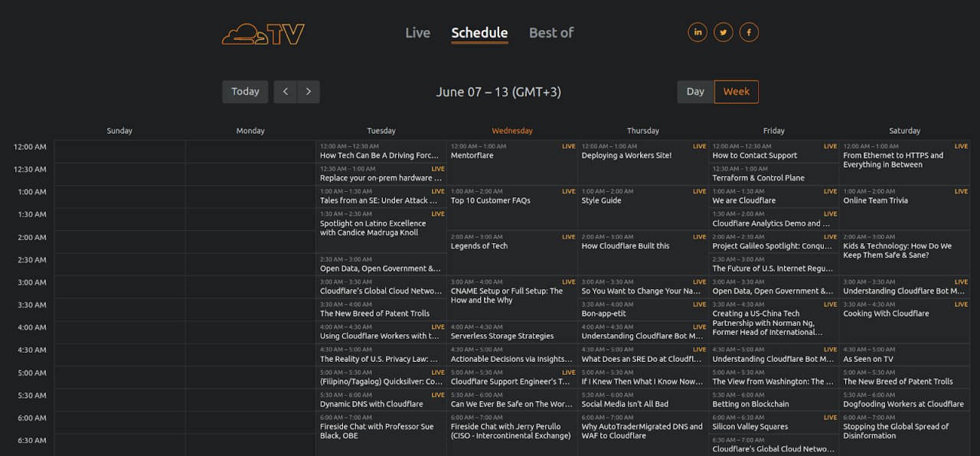Open So You Want to Change Your Name show
Viewport: 980px width, 456px height.
(642, 287)
